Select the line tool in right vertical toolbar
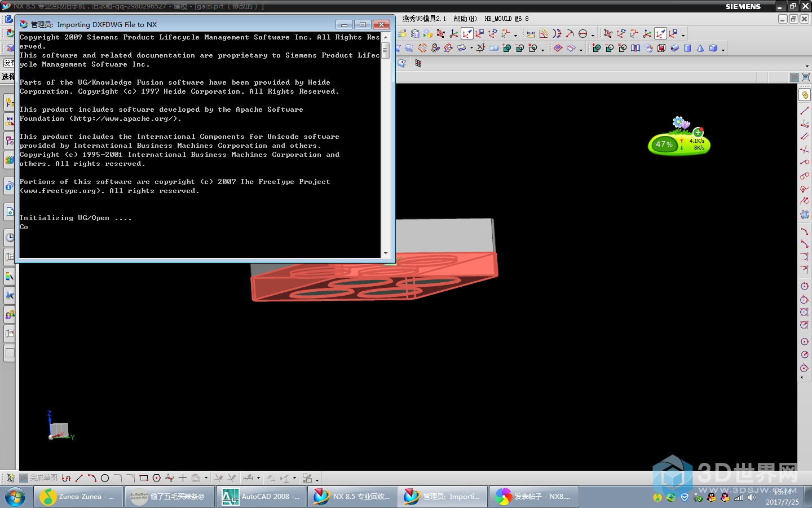 (x=805, y=111)
